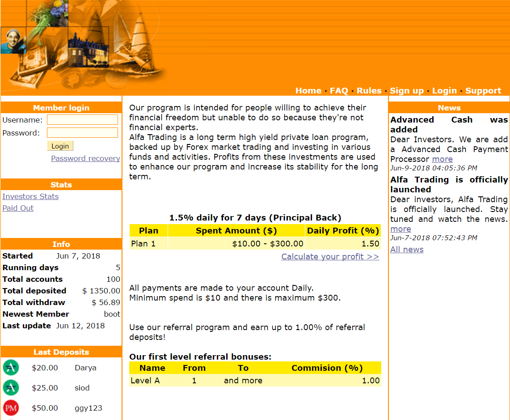Click the 1.50 daily profit value

[371, 243]
